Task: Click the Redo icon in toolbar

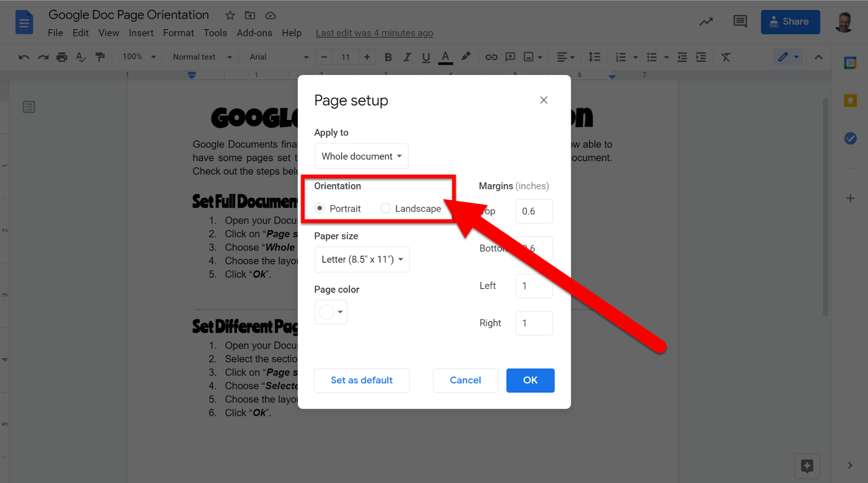Action: 43,57
